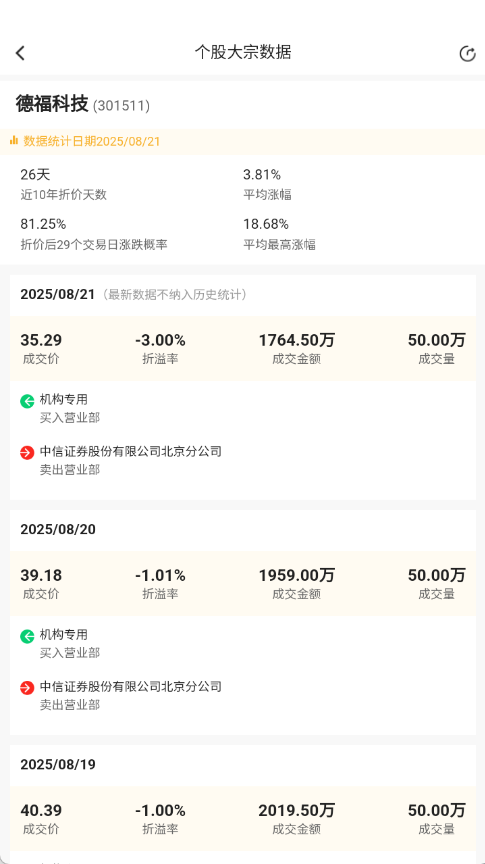The height and width of the screenshot is (864, 485).
Task: Tap the orange bar-chart icon beside statistics date
Action: point(14,141)
